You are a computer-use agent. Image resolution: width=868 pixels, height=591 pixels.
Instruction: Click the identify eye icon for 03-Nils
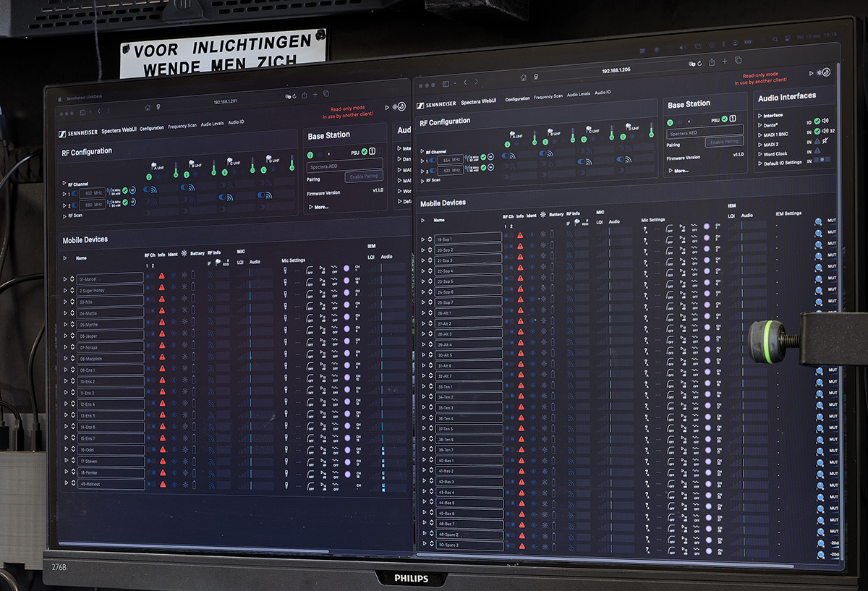pyautogui.click(x=173, y=301)
